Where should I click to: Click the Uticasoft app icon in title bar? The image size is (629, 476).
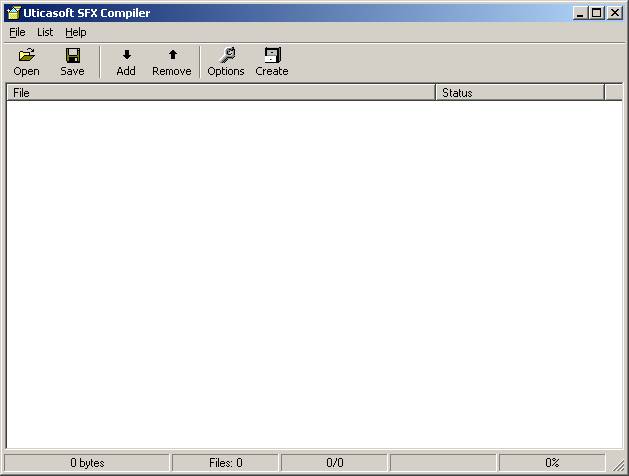coord(13,13)
